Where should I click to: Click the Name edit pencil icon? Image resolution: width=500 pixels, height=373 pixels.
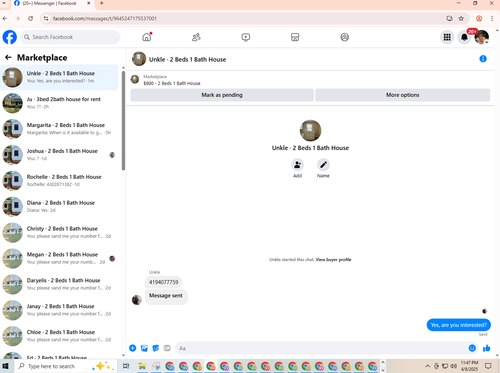coord(323,165)
